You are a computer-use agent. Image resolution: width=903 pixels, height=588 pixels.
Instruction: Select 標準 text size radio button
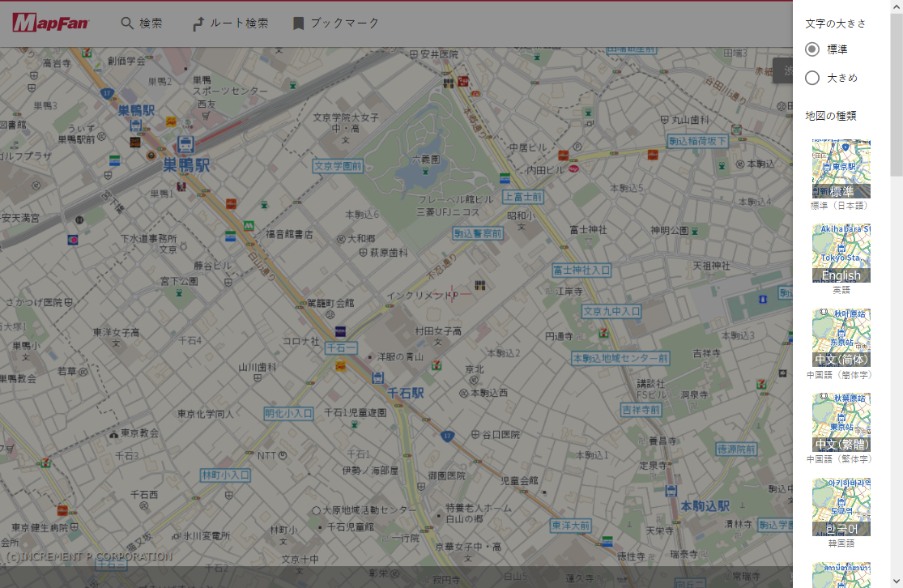point(812,49)
